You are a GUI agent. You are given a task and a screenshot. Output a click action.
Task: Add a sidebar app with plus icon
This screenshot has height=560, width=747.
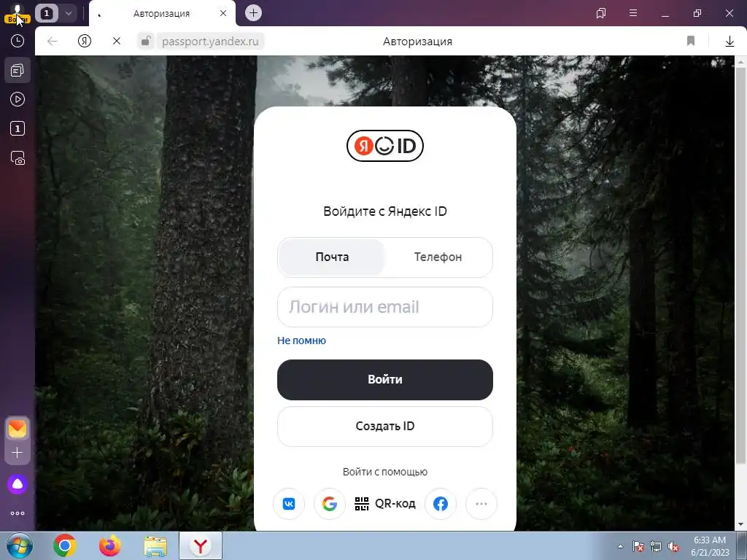click(18, 452)
